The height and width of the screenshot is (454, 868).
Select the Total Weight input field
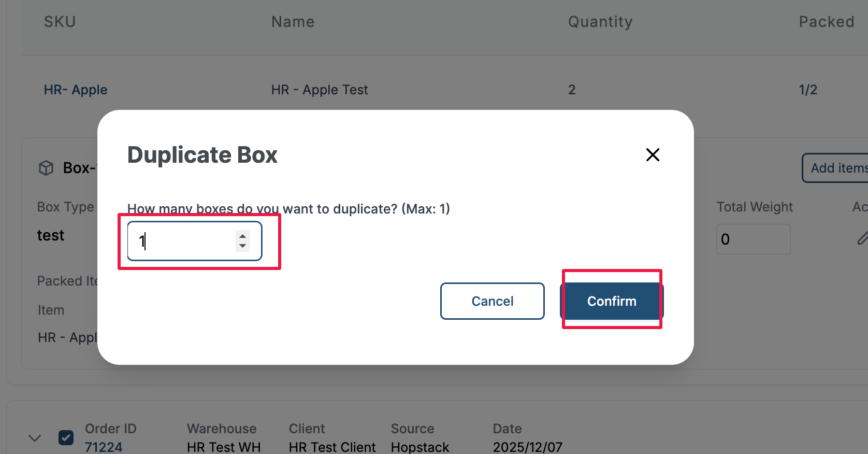pyautogui.click(x=753, y=239)
